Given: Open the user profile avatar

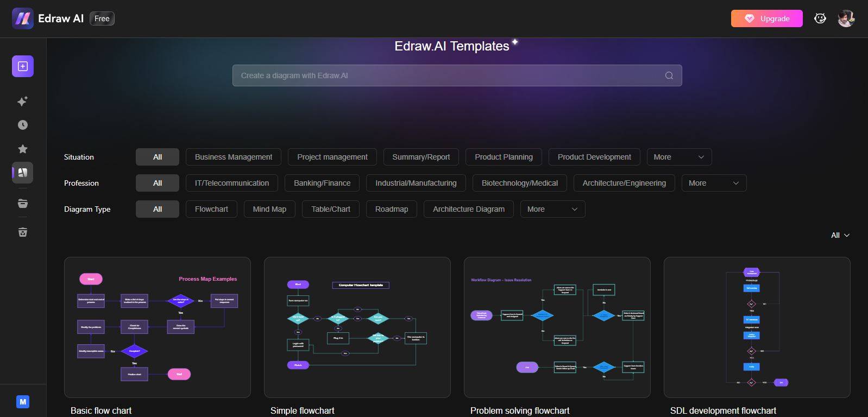Looking at the screenshot, I should 846,18.
